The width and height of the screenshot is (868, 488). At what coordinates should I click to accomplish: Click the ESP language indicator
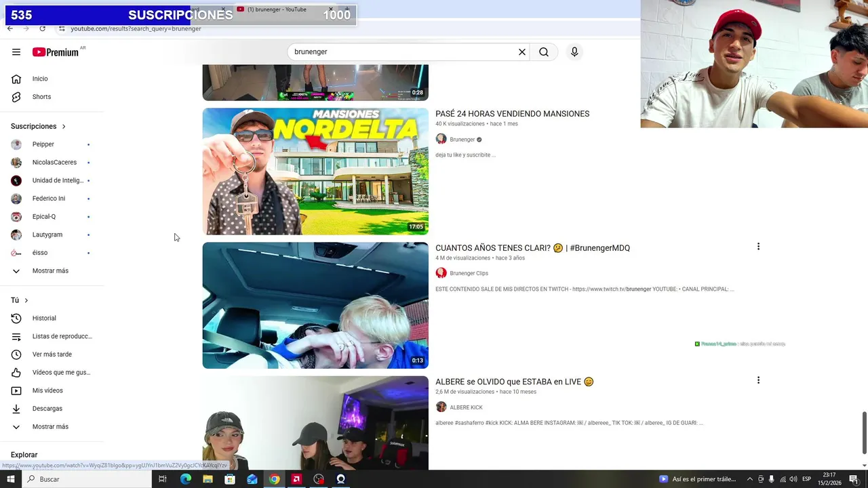coord(806,479)
